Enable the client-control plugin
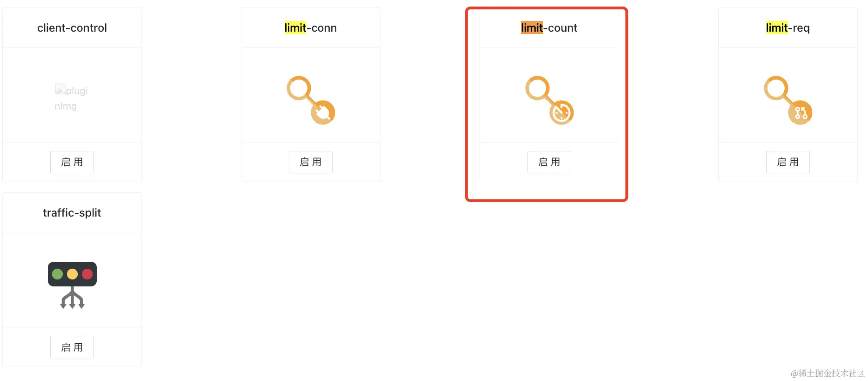Image resolution: width=868 pixels, height=381 pixels. click(72, 162)
